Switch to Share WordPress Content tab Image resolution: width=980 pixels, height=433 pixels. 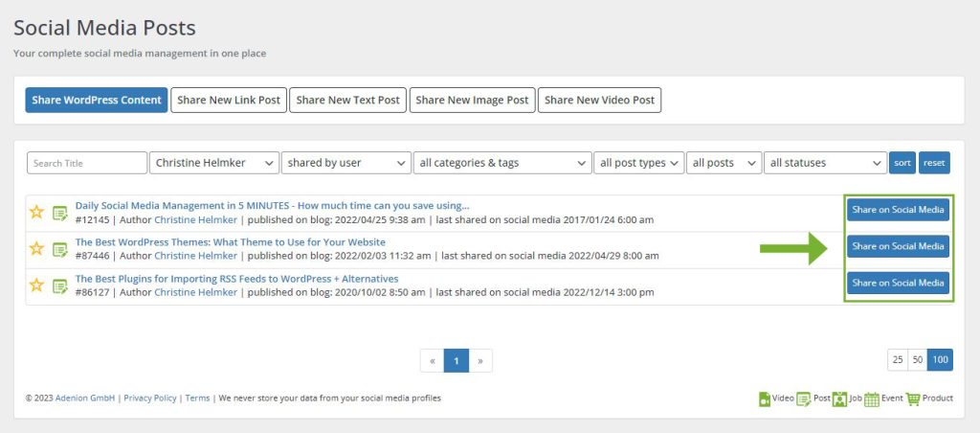click(x=97, y=101)
